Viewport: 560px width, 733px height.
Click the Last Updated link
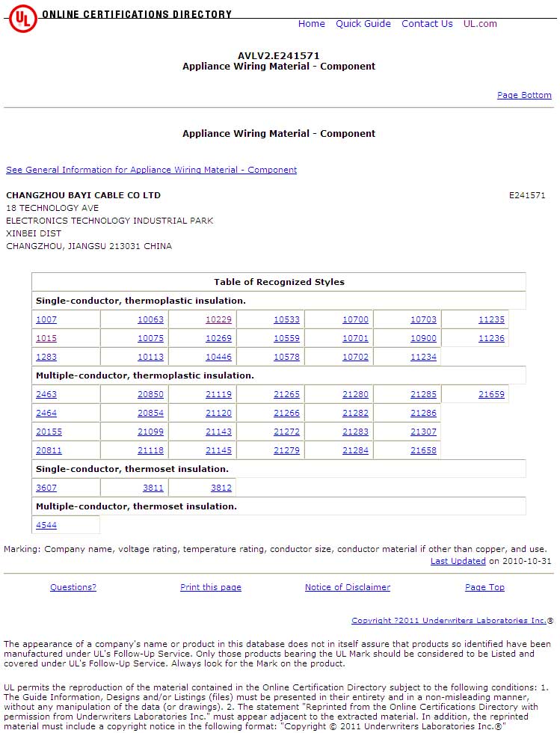[x=458, y=561]
